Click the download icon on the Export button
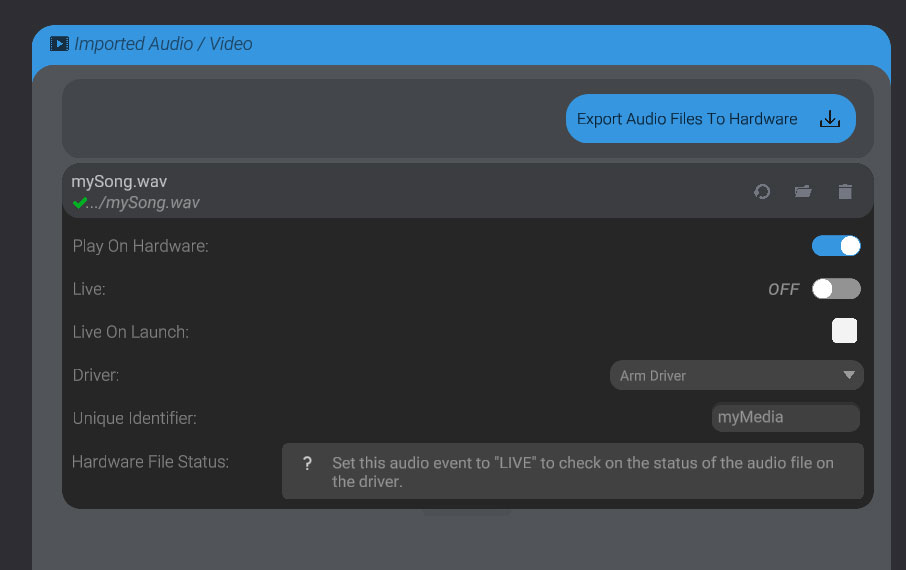The width and height of the screenshot is (906, 570). click(830, 119)
